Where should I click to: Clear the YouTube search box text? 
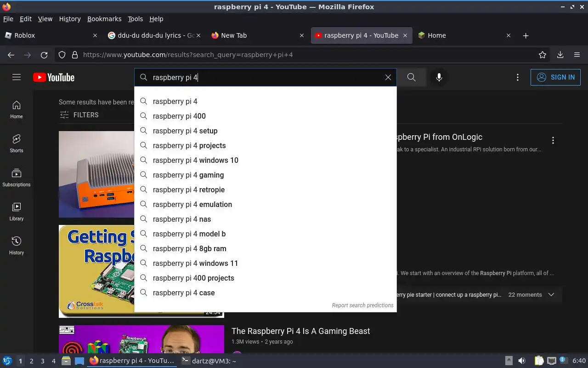[388, 77]
